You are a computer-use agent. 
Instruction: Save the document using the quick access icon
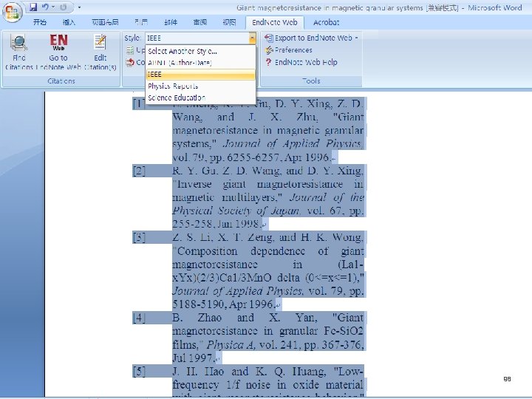pyautogui.click(x=33, y=7)
